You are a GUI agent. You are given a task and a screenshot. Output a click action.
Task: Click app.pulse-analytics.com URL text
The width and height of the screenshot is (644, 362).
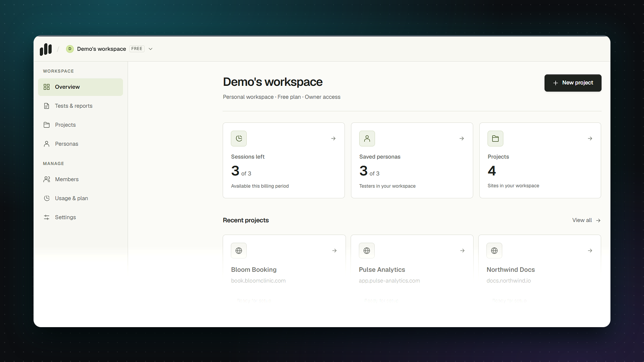click(389, 281)
